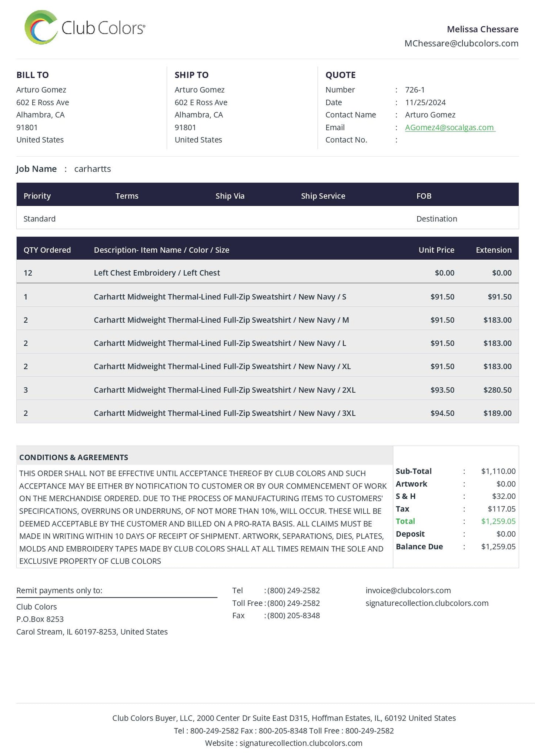Image resolution: width=535 pixels, height=756 pixels.
Task: Open the AGomez4@socalgas.com email link
Action: coord(450,127)
